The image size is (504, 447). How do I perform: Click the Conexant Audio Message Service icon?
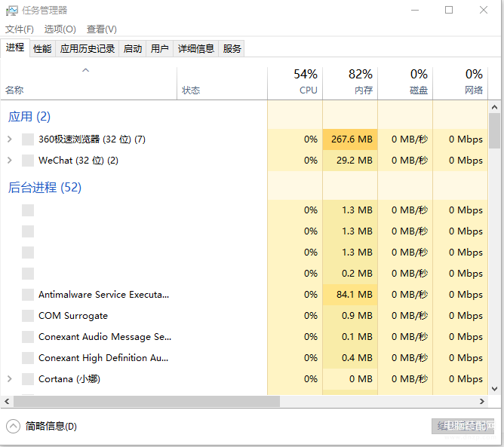(28, 337)
